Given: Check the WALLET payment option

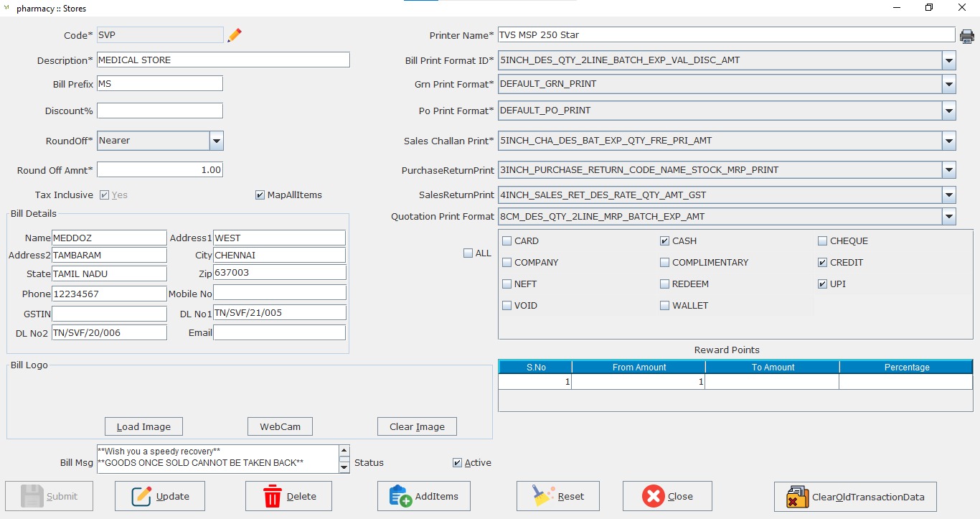Looking at the screenshot, I should (x=665, y=306).
